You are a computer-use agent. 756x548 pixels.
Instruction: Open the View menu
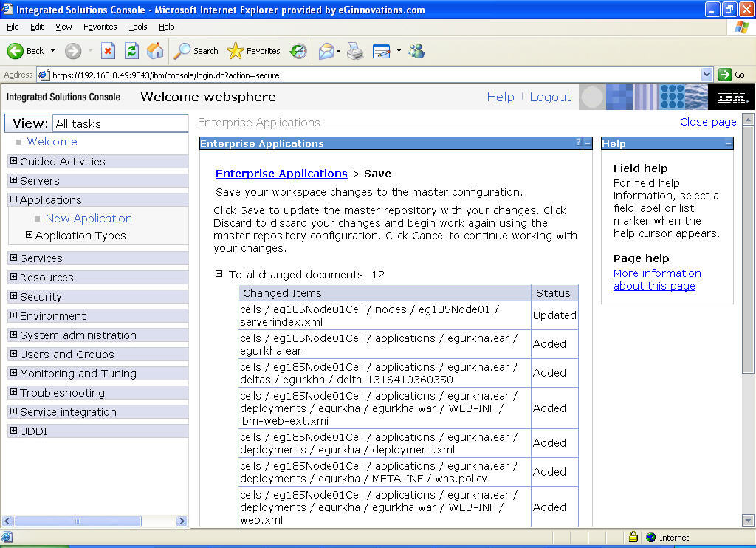pyautogui.click(x=63, y=27)
